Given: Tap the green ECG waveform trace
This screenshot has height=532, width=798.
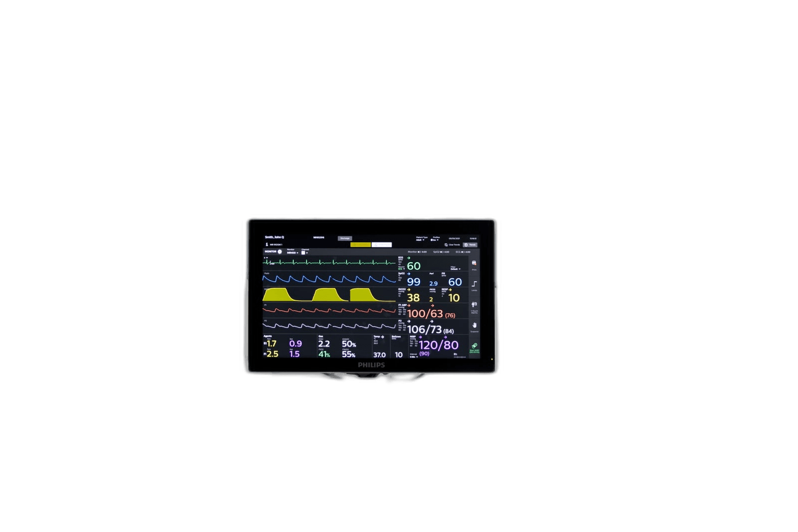Looking at the screenshot, I should [x=330, y=262].
